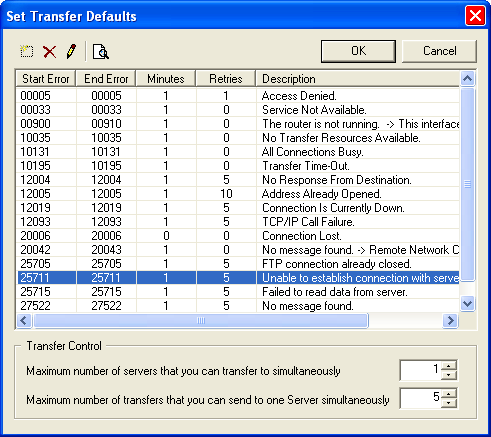491x437 pixels.
Task: Click the red X delete icon
Action: point(49,52)
